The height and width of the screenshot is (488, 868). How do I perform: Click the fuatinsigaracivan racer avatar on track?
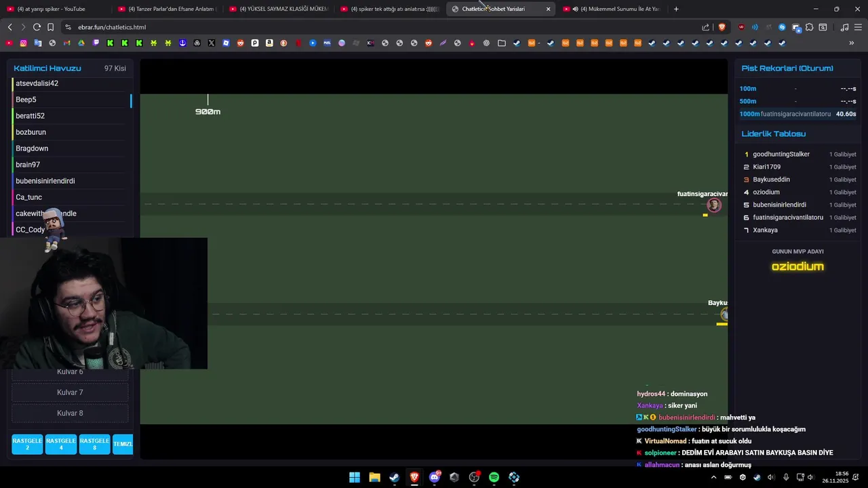click(714, 205)
